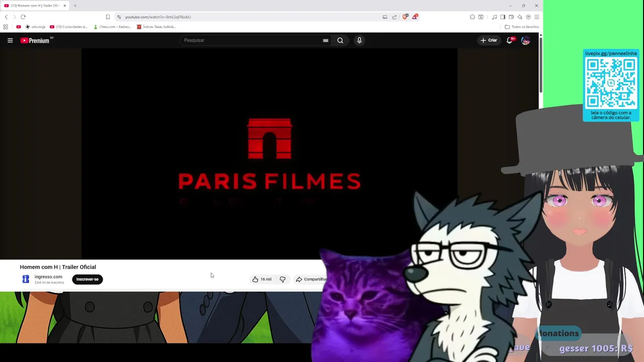The height and width of the screenshot is (362, 644).
Task: Like the video with thumbs up
Action: 262,279
